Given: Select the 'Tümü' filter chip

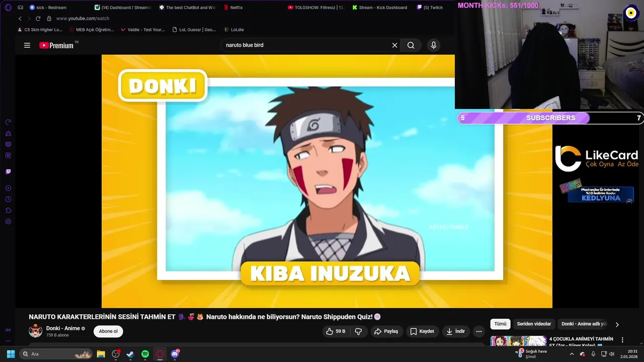Looking at the screenshot, I should click(x=500, y=324).
